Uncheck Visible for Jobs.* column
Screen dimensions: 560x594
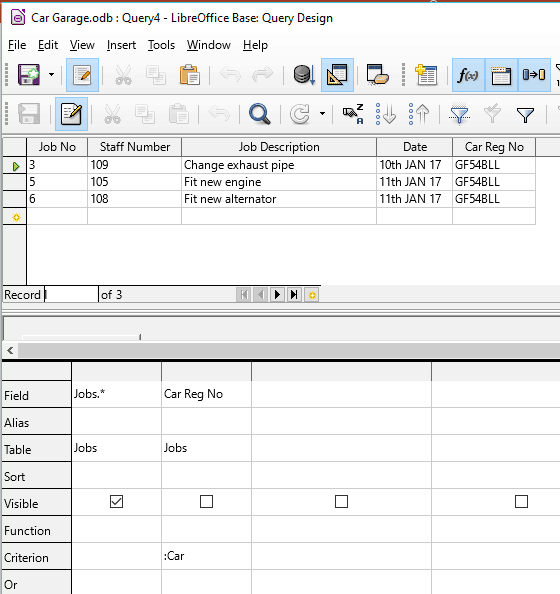pos(116,502)
